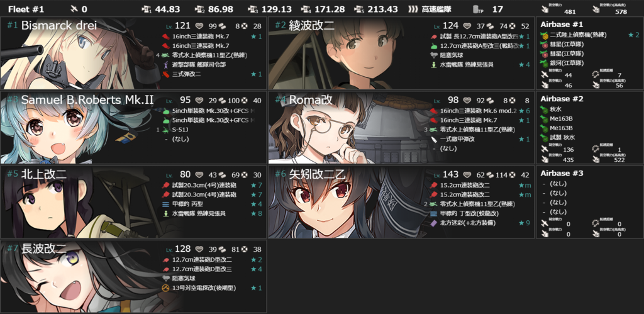Click the barrage balloon icon on 綾波改二
This screenshot has height=314, width=644.
434,55
